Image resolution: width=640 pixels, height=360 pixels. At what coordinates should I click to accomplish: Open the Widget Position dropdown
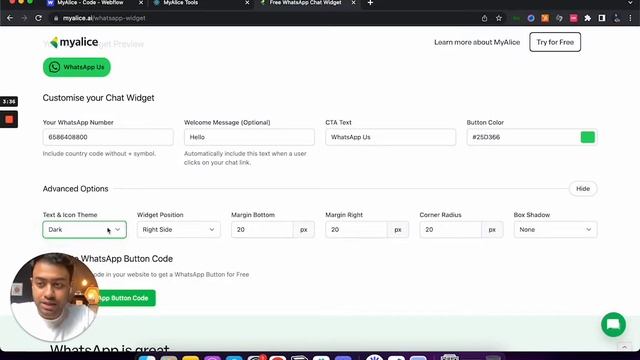(178, 229)
